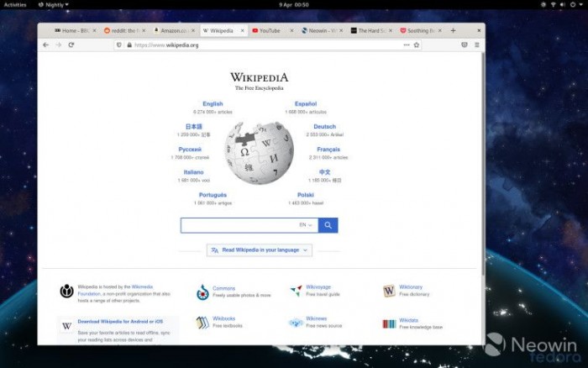Open the Deutsch Wikipedia link
This screenshot has height=368, width=588.
point(324,127)
